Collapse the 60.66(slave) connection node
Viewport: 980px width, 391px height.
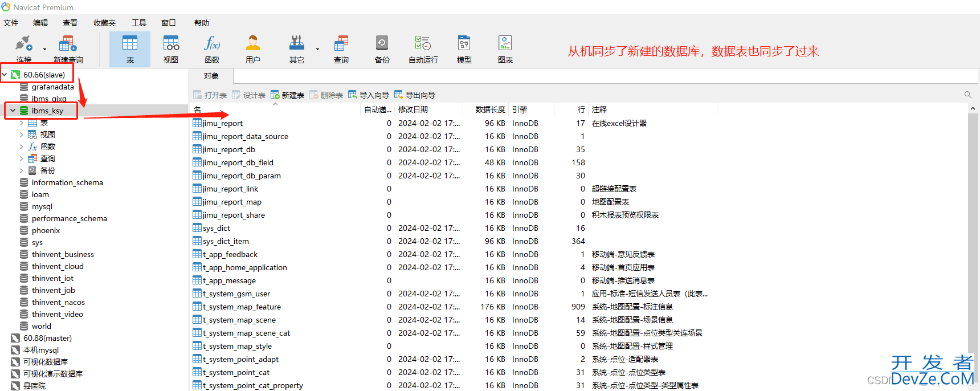5,75
